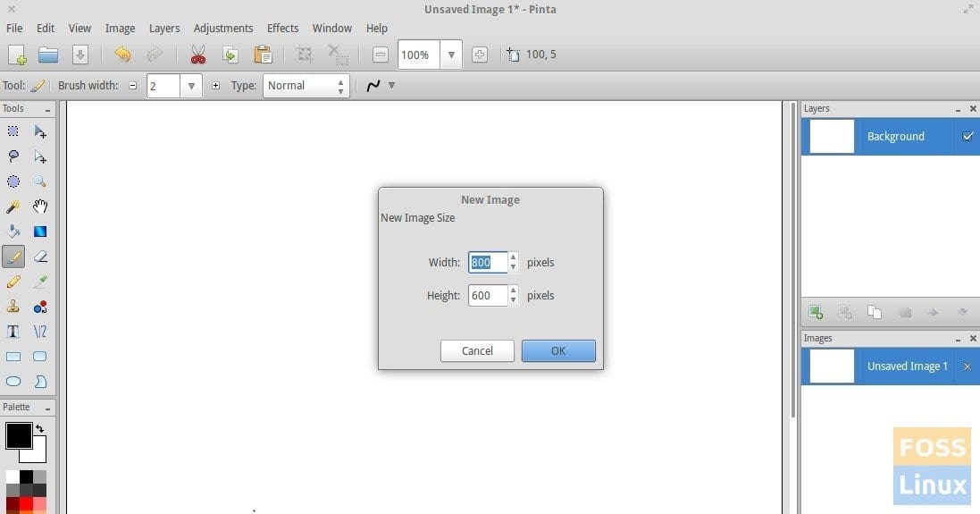
Task: Open the File menu
Action: 14,28
